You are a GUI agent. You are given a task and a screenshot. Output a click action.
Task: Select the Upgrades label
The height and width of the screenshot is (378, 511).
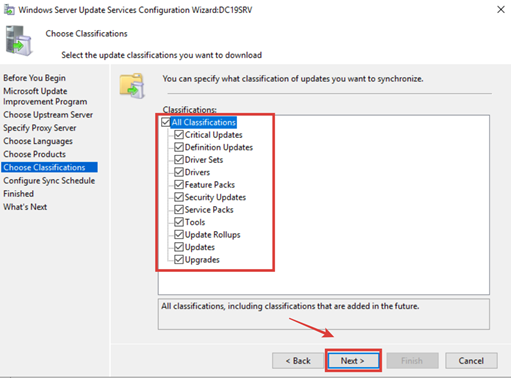click(x=202, y=260)
